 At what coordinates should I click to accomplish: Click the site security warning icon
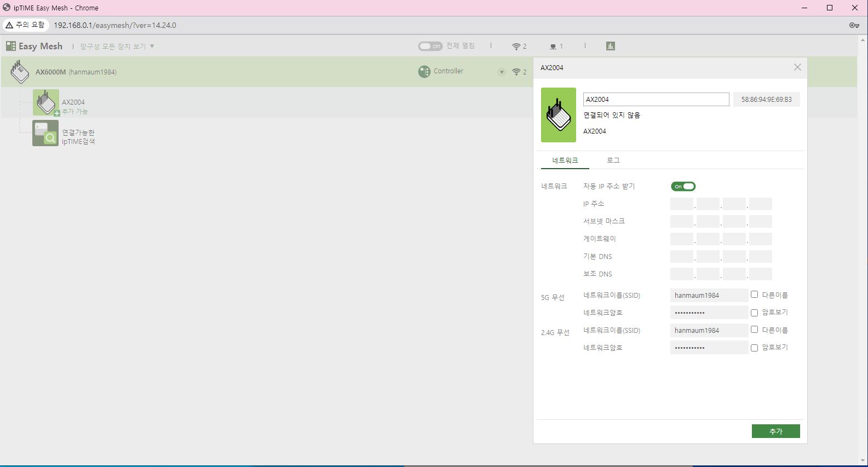(9, 25)
